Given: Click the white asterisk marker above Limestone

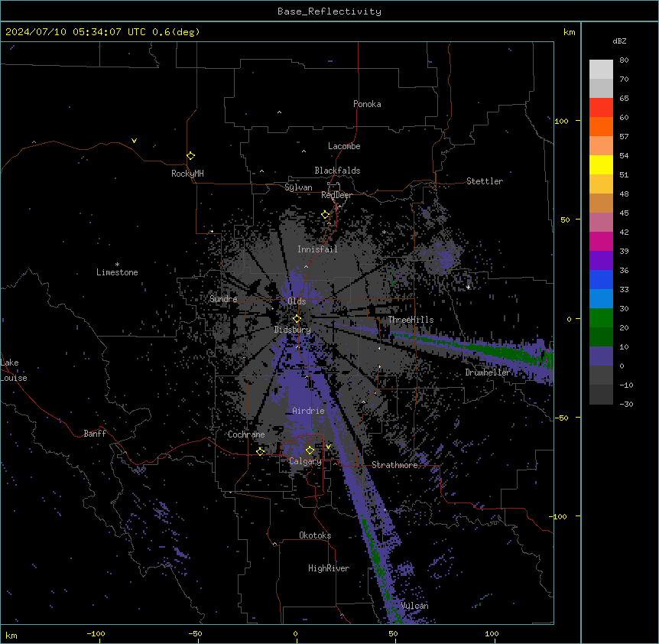Looking at the screenshot, I should tap(117, 265).
